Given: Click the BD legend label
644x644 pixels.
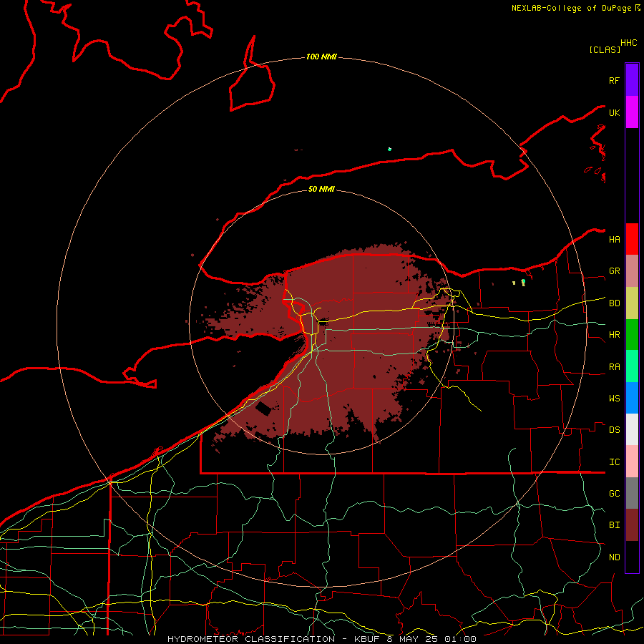Looking at the screenshot, I should 614,303.
